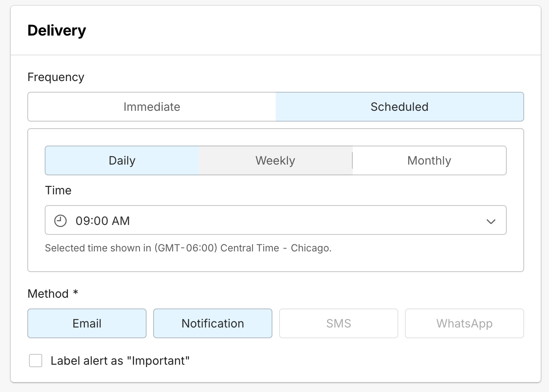Toggle the Notification delivery method

[x=213, y=323]
